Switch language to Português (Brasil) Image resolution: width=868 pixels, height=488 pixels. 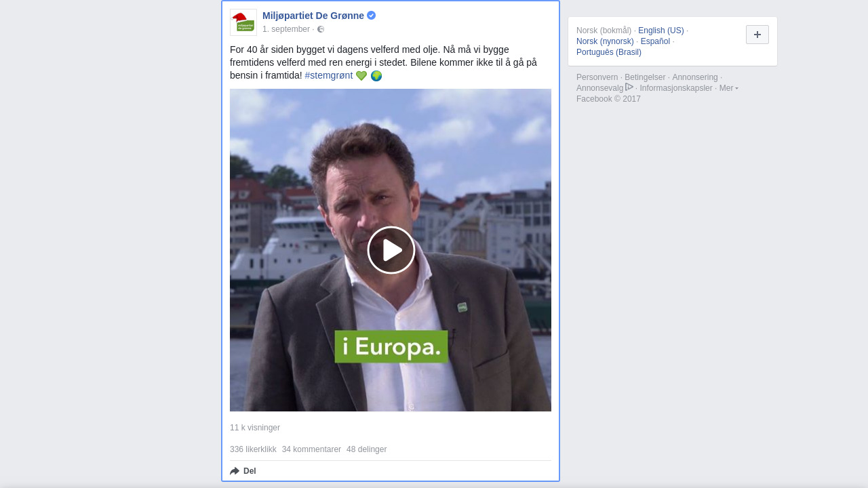click(609, 52)
